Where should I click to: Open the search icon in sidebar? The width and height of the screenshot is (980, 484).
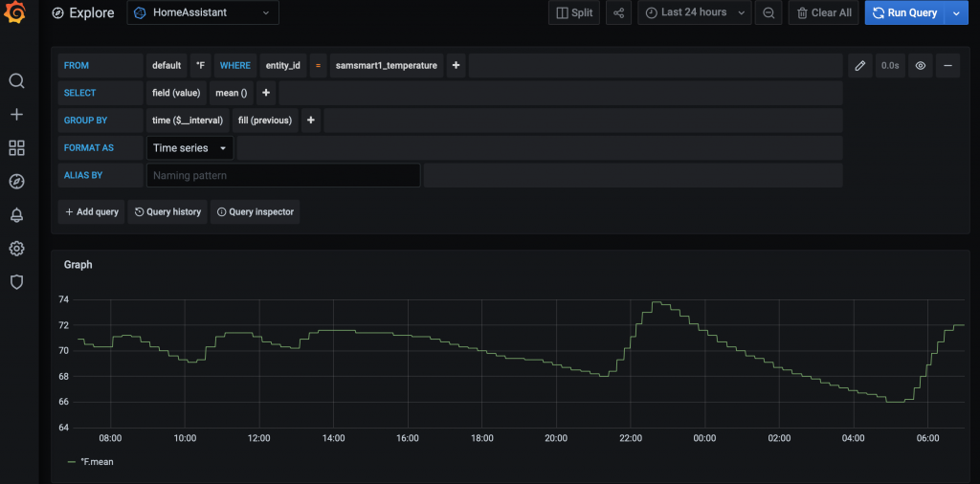point(17,81)
